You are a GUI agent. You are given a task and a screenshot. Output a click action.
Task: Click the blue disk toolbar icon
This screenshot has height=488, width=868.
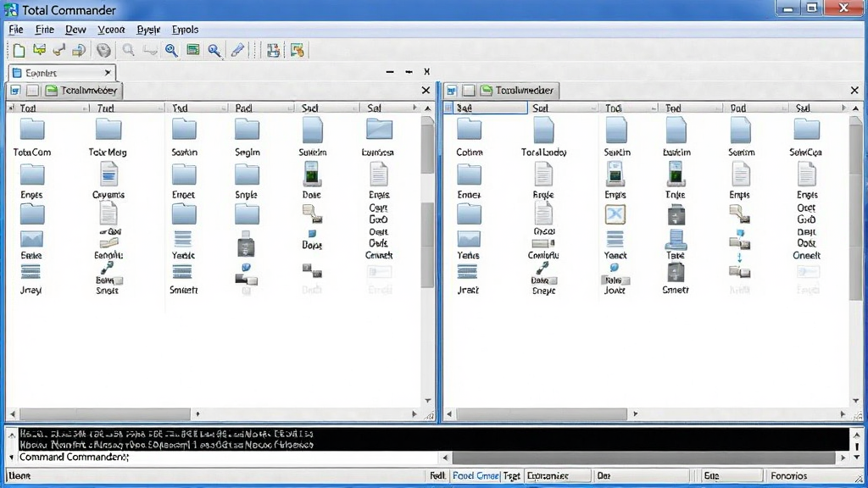[x=273, y=50]
